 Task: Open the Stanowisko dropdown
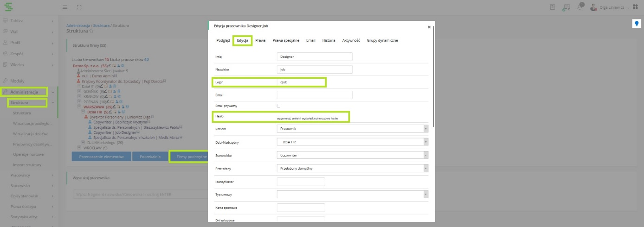pos(352,155)
